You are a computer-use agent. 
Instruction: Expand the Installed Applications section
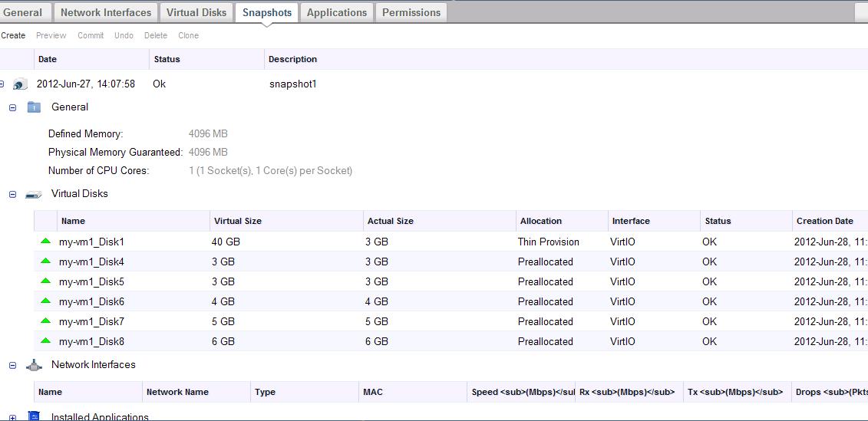pyautogui.click(x=12, y=416)
